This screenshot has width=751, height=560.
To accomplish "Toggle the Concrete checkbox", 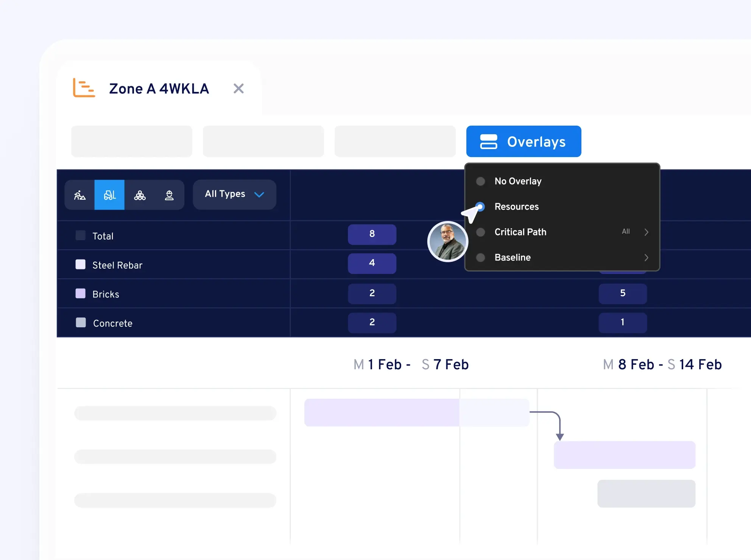I will pyautogui.click(x=81, y=322).
